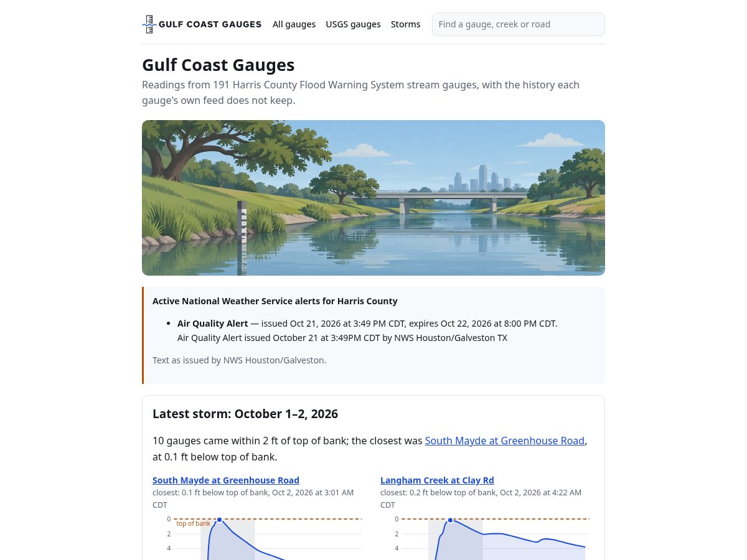
Task: Click the Gulf Coast Gauges logo icon
Action: click(x=149, y=24)
